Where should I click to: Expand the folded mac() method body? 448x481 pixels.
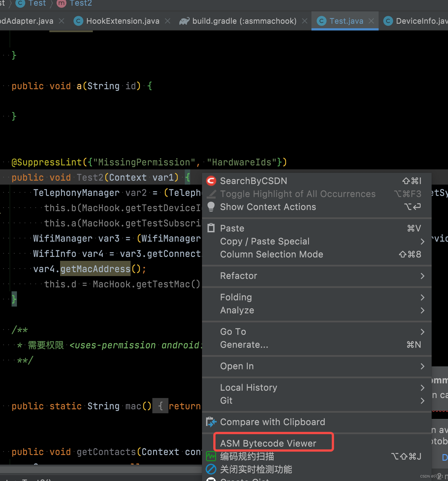(x=160, y=406)
